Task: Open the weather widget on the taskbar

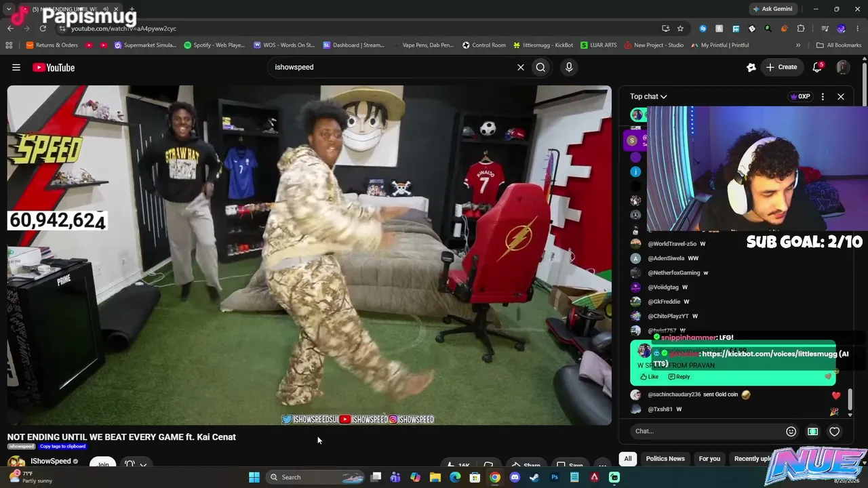Action: click(x=31, y=477)
